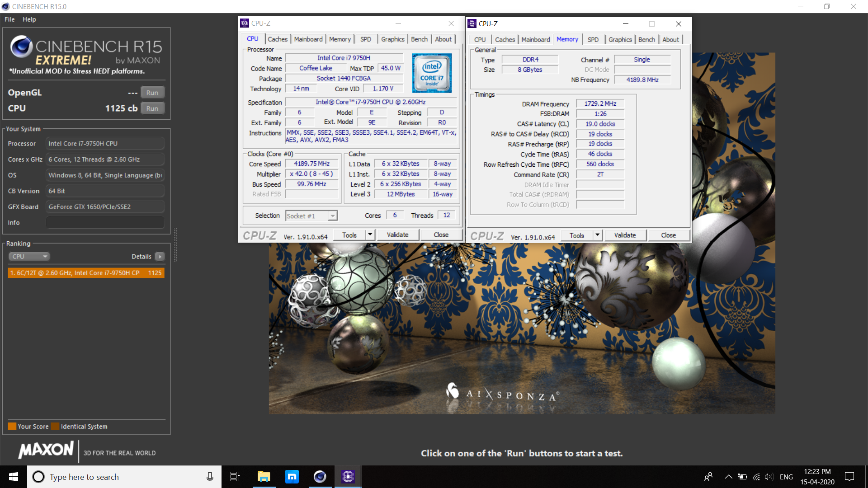The height and width of the screenshot is (488, 868).
Task: Click the Processor field Intel Core i7-9750H CPU
Action: pyautogui.click(x=105, y=144)
